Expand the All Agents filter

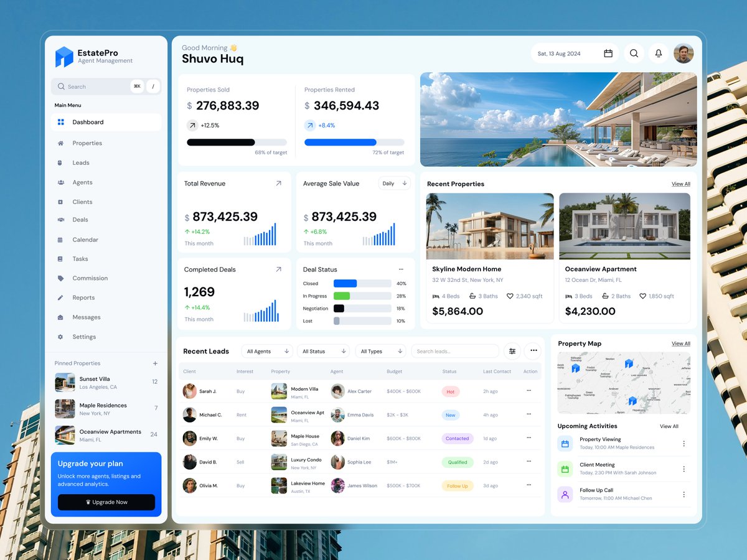(267, 351)
